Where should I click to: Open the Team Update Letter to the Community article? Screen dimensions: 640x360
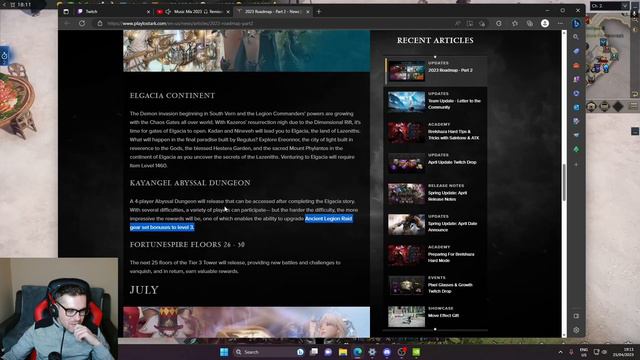tap(436, 101)
